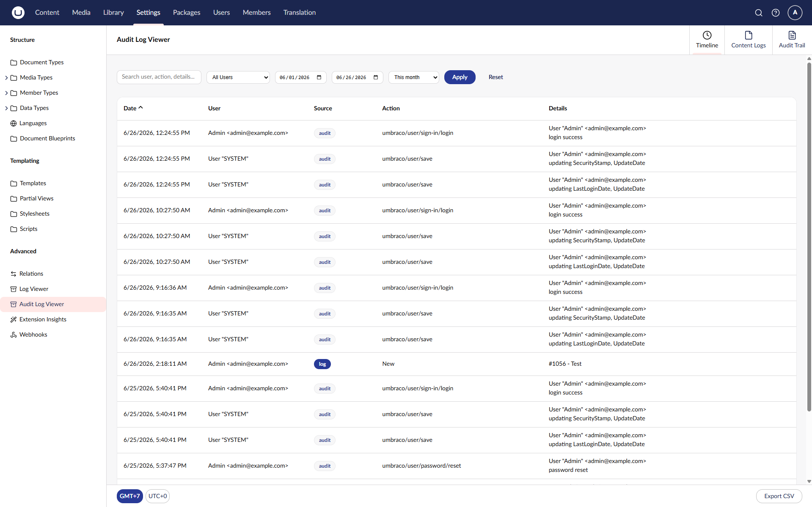Open the Users section

click(x=221, y=13)
